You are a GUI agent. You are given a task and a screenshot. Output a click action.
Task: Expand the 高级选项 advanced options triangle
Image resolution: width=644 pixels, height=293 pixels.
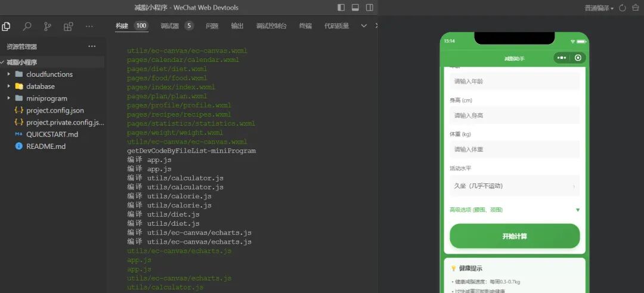[577, 210]
